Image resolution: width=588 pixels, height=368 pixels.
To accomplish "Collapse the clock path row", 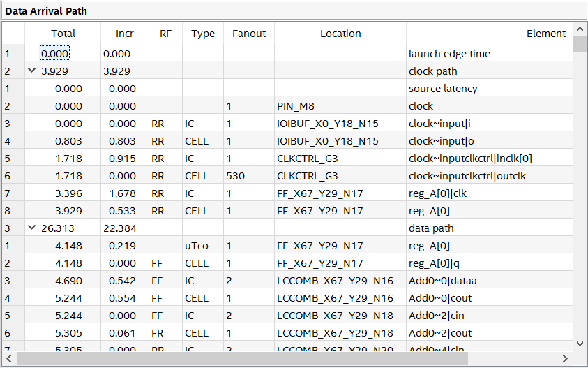I will (32, 71).
